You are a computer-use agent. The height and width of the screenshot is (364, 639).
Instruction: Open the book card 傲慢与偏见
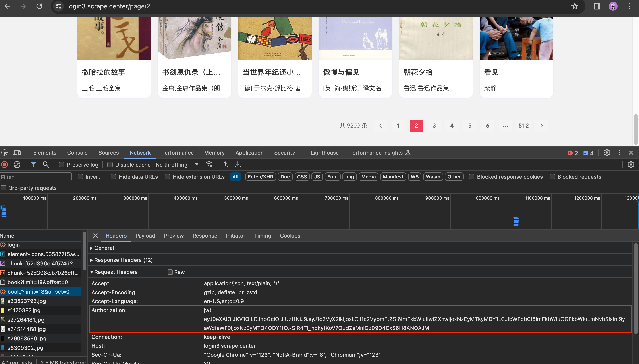click(355, 57)
